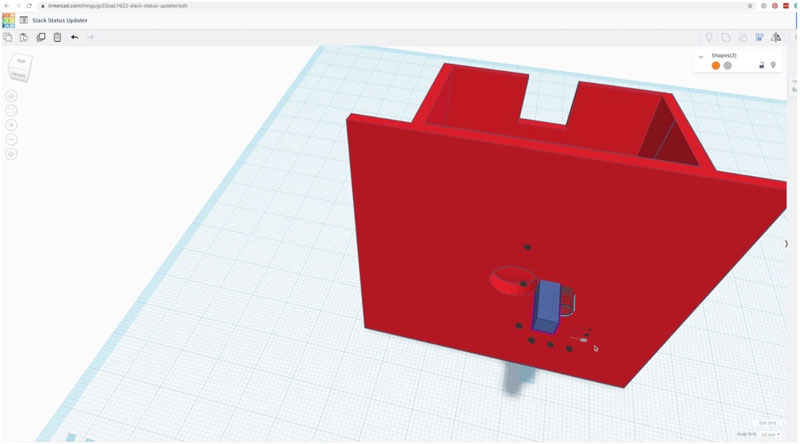
Task: Click the Mirror (flip) tool icon
Action: click(x=776, y=37)
